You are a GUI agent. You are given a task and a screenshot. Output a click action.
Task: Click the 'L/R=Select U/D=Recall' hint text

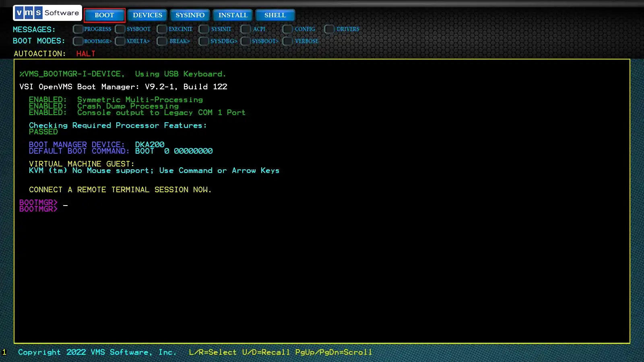239,352
